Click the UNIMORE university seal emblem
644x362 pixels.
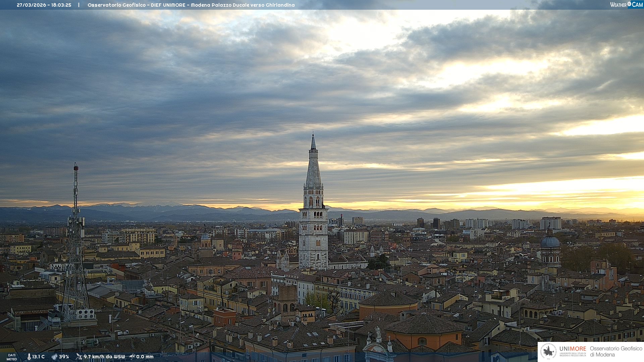point(548,352)
